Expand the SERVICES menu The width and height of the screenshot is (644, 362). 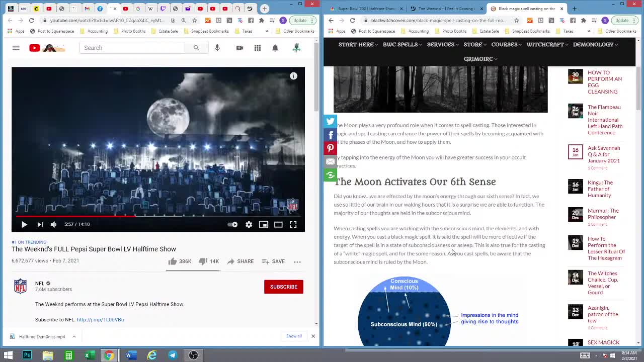coord(443,45)
